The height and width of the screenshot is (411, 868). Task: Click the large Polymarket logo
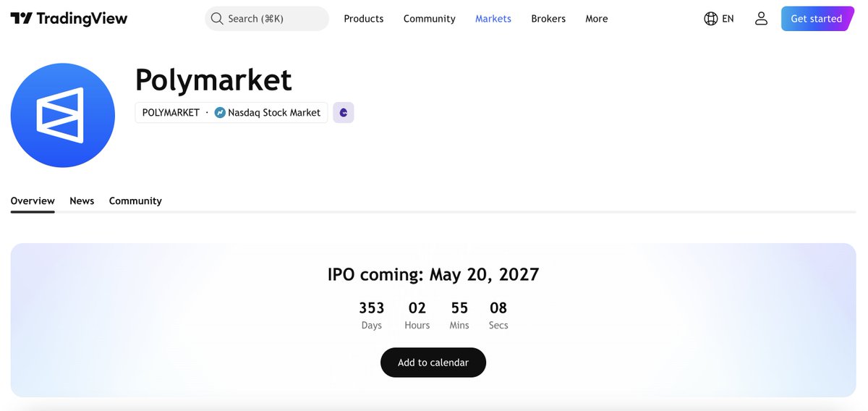[63, 115]
